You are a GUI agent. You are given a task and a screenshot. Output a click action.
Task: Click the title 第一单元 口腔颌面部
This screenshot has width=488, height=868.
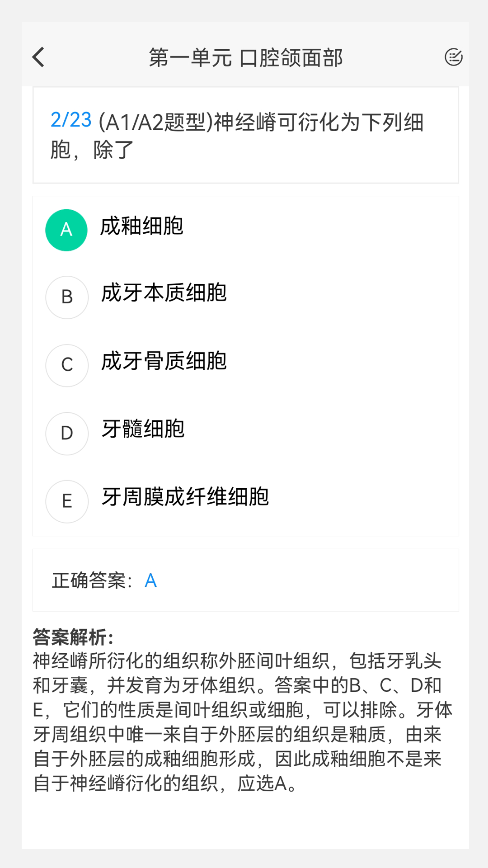pos(246,58)
